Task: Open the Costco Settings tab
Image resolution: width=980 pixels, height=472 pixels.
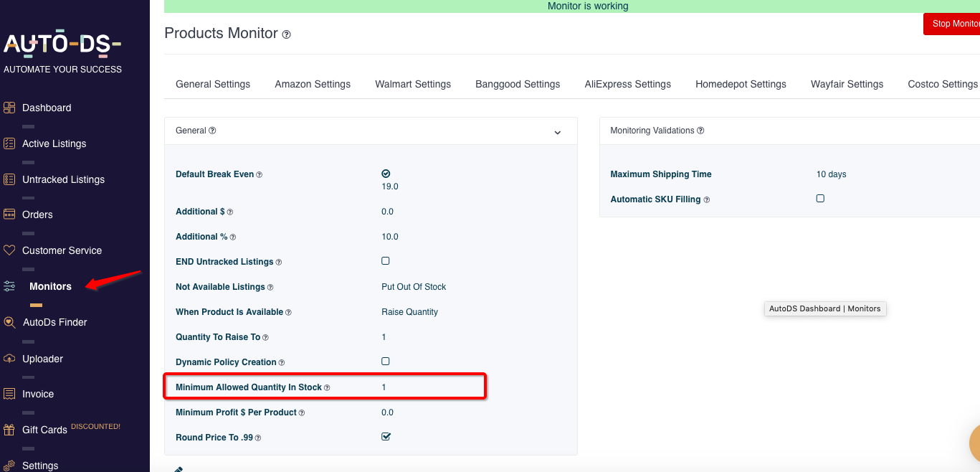Action: (943, 84)
